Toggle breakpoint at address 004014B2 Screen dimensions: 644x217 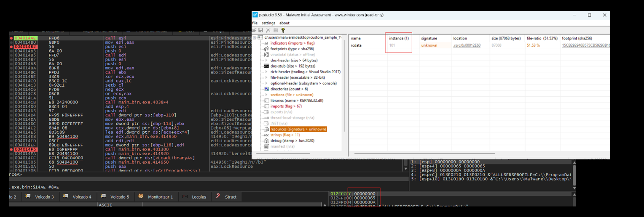[11, 47]
